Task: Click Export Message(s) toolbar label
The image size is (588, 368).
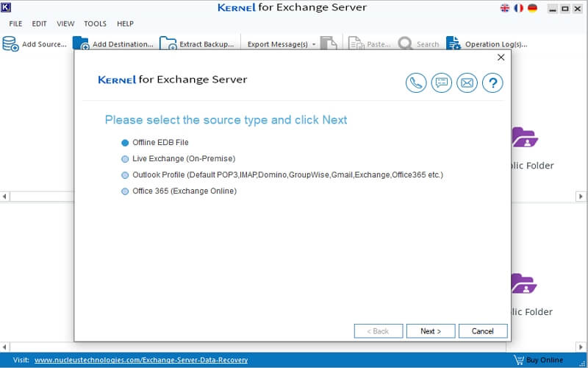Action: (x=278, y=44)
